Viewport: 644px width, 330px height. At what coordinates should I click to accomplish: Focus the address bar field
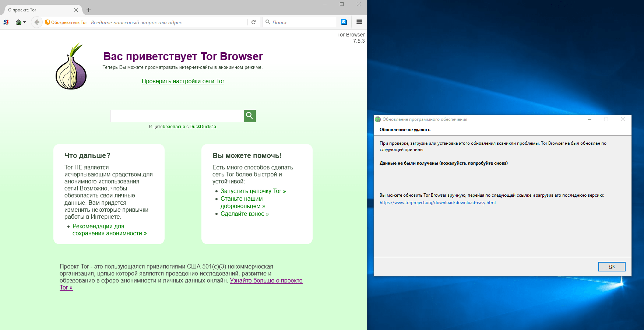(168, 22)
